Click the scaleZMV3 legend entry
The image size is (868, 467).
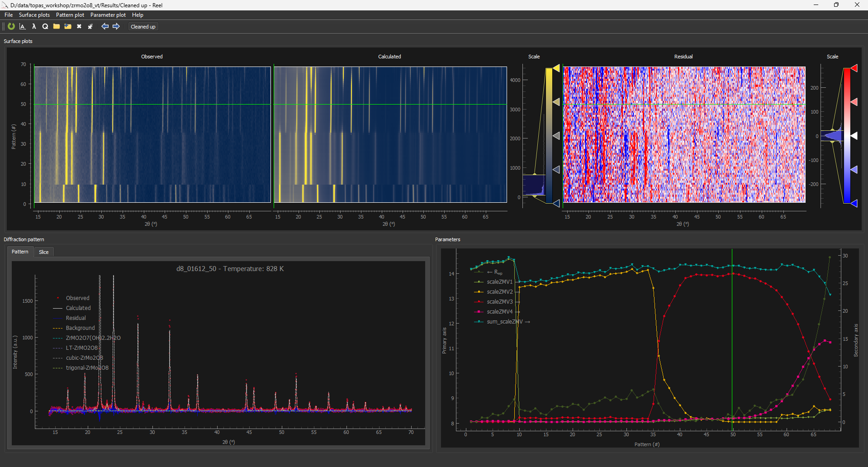click(x=499, y=302)
